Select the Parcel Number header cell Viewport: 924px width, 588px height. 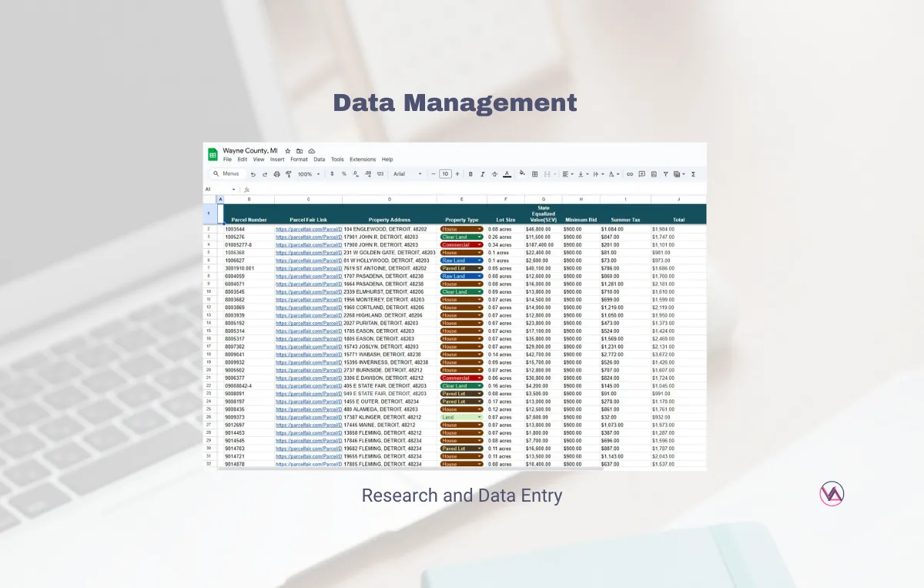pos(249,214)
